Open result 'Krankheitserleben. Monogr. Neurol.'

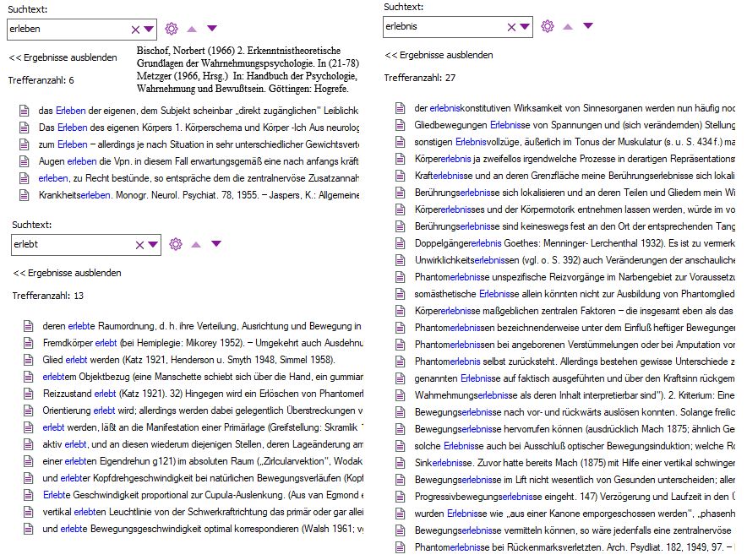coord(199,195)
